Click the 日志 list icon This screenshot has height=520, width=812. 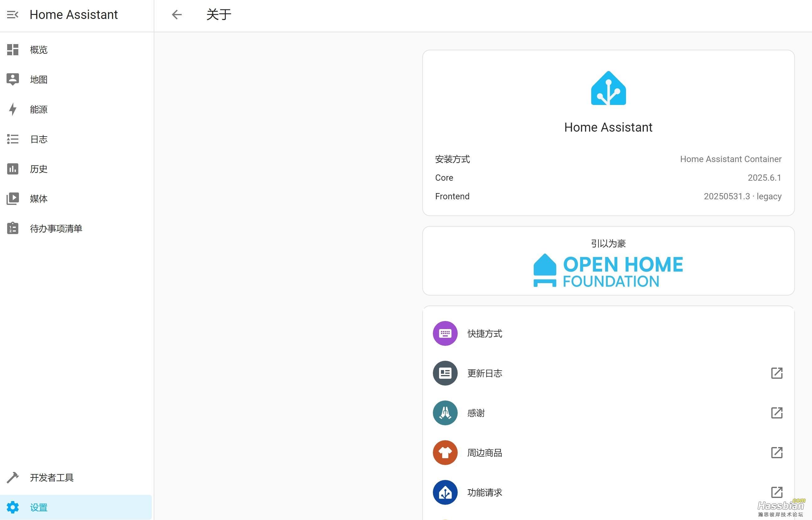[13, 139]
